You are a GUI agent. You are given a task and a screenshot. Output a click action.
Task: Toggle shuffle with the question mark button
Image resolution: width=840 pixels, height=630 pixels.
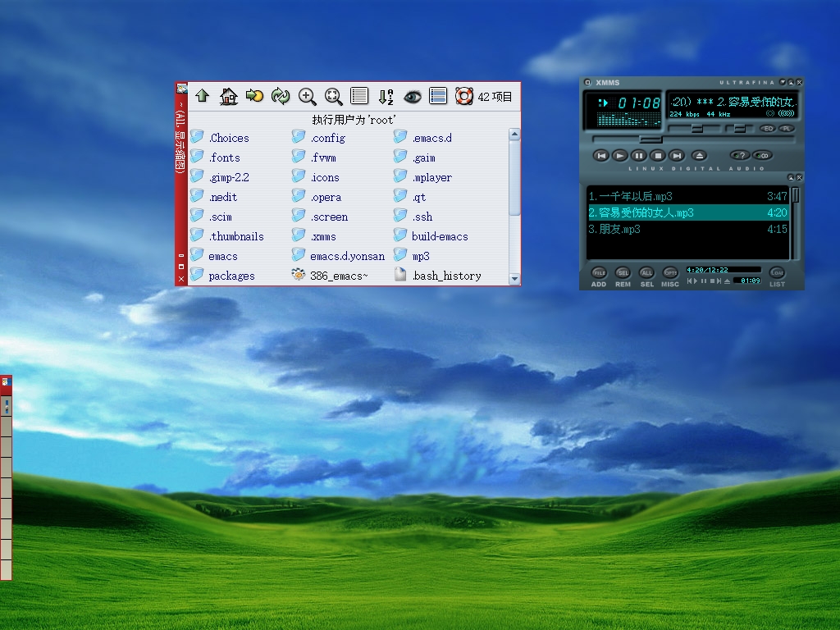point(740,155)
